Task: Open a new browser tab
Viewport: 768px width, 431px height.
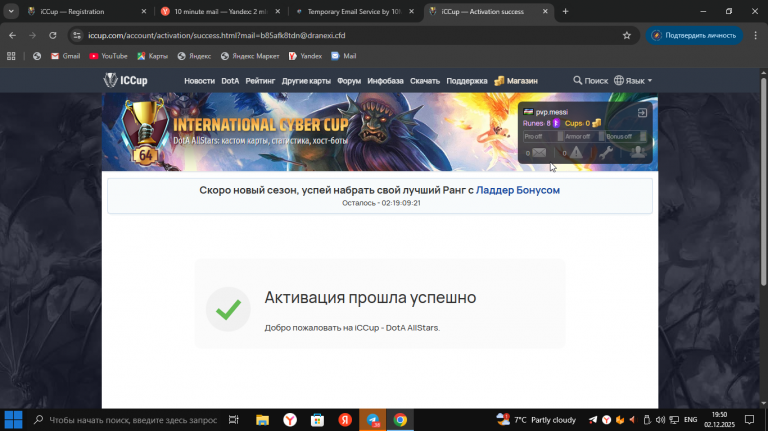Action: 565,11
